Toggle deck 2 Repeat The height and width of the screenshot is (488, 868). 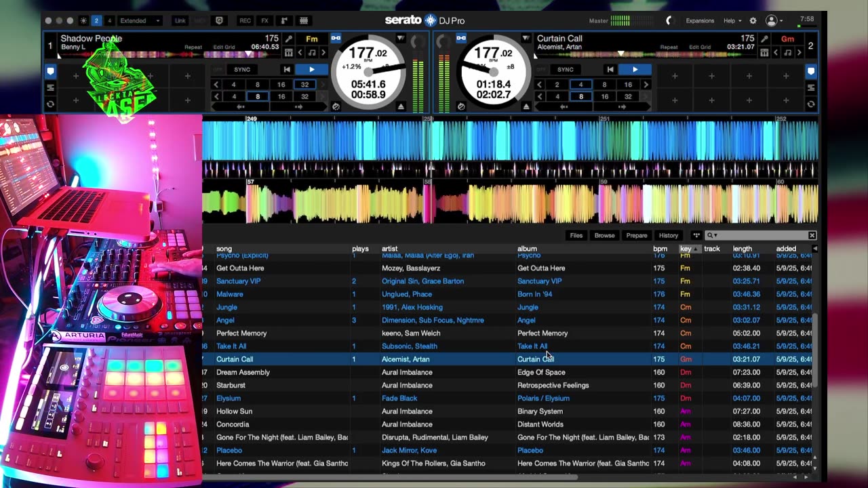click(x=669, y=47)
